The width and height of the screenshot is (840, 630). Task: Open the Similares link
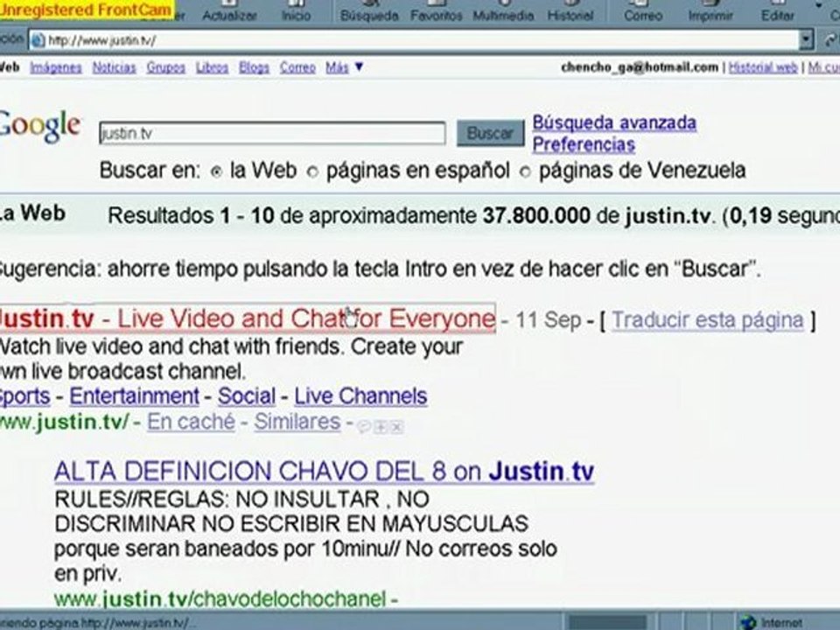(297, 422)
